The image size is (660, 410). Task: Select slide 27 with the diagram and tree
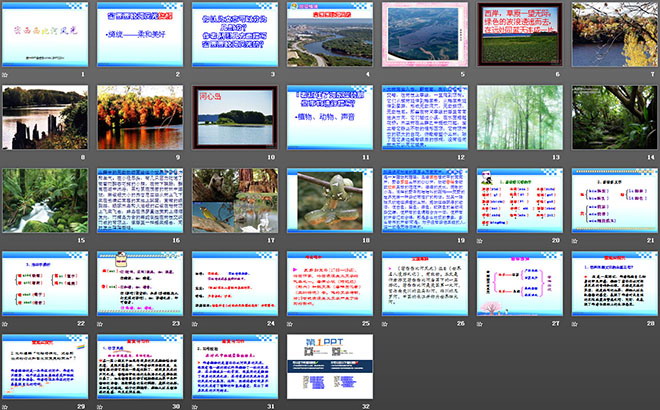coord(520,282)
